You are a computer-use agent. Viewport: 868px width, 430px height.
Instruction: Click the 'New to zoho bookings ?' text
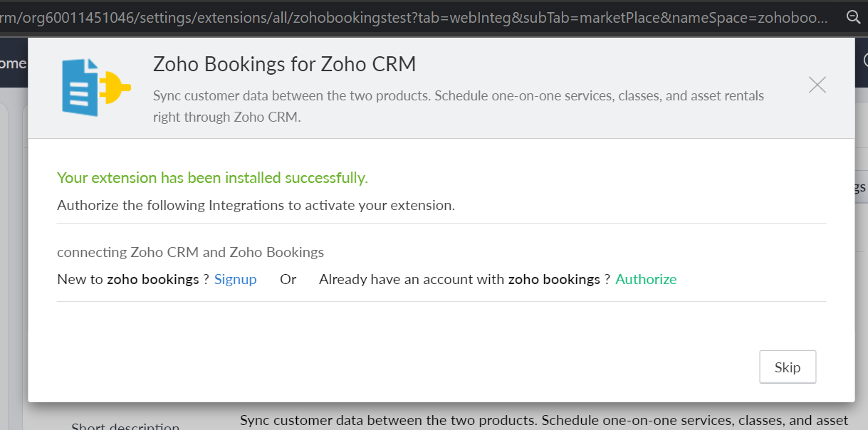click(132, 279)
